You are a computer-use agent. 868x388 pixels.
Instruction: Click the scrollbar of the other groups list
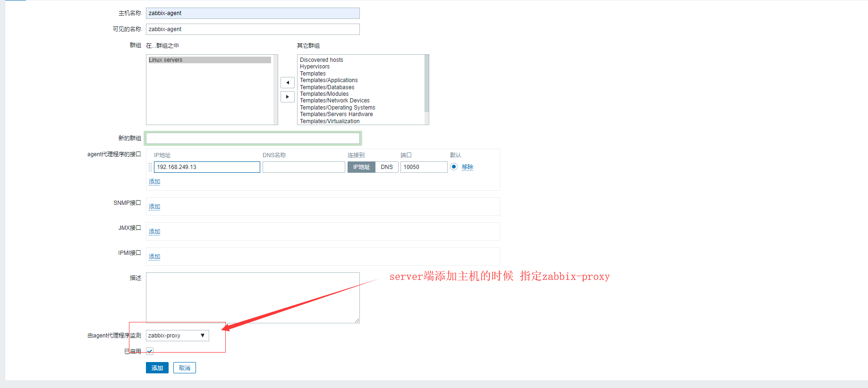[x=426, y=90]
